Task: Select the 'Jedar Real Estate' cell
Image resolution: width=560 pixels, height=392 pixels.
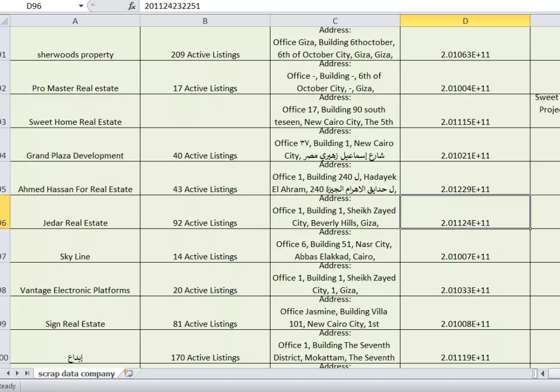Action: [75, 212]
